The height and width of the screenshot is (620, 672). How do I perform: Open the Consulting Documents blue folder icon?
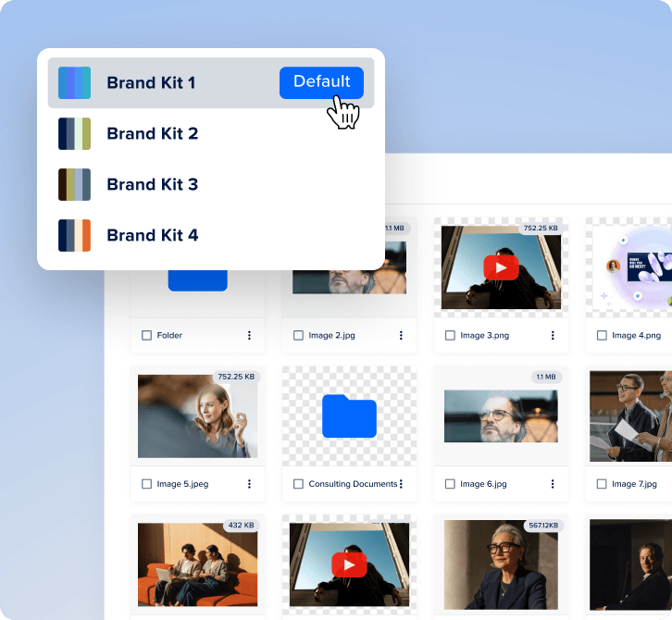(349, 416)
